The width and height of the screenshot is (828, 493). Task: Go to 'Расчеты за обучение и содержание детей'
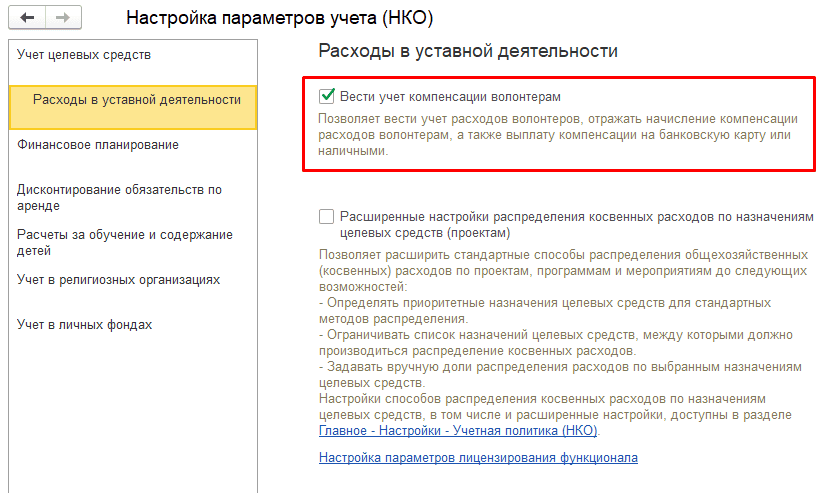point(124,242)
